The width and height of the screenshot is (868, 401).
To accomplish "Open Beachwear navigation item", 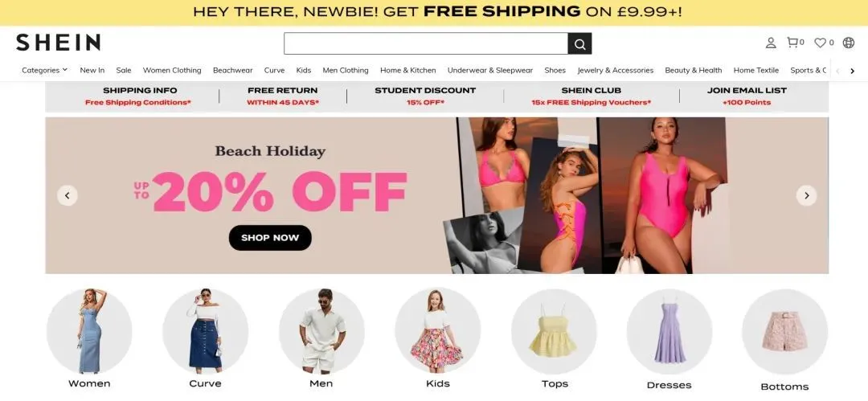I will (232, 71).
